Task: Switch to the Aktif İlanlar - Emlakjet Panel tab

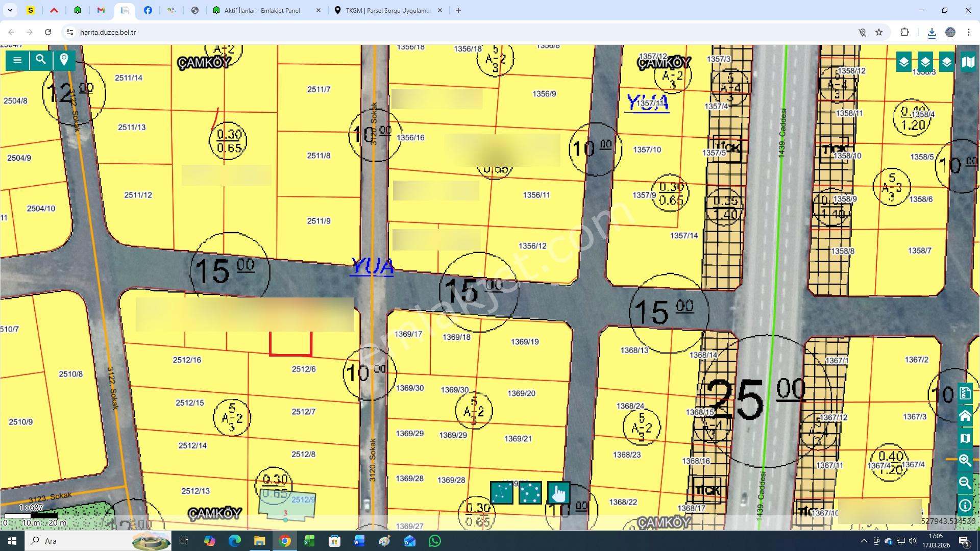Action: click(261, 10)
